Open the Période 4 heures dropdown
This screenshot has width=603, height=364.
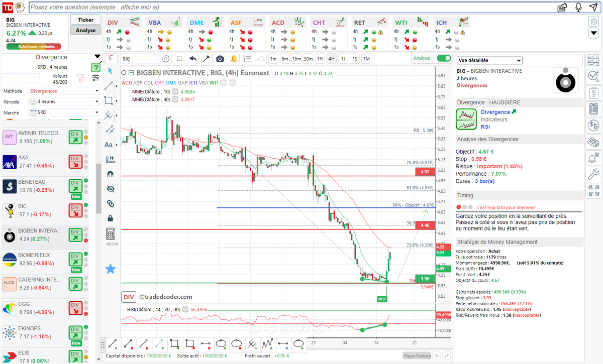pos(64,101)
